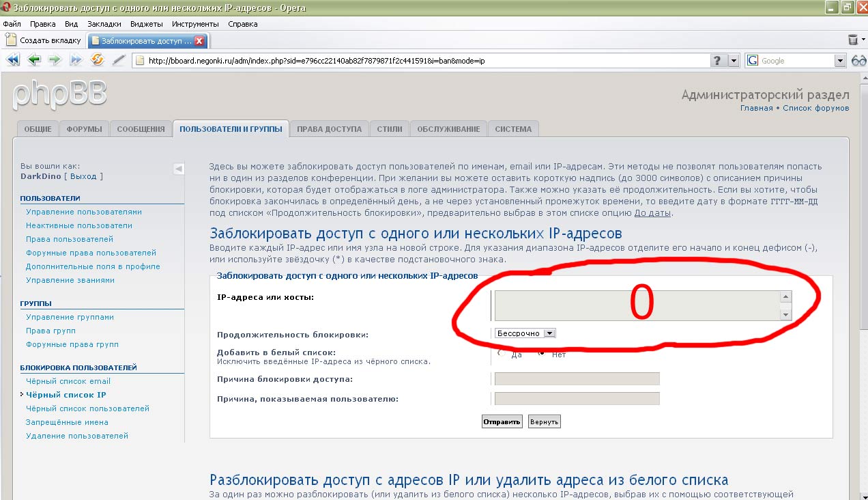The image size is (868, 500).
Task: Reload the page with the orange refresh icon
Action: tap(98, 60)
